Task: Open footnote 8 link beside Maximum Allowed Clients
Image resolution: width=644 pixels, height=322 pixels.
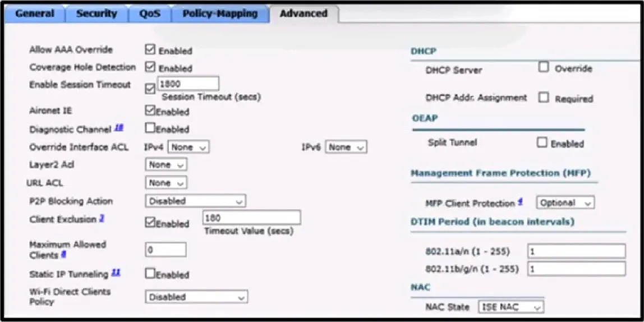Action: click(63, 254)
